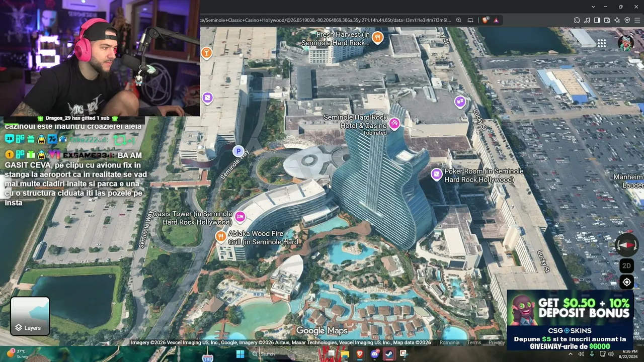Open the CSGOSkins deposit bonus banner
Screen dimensions: 644x362
(569, 320)
